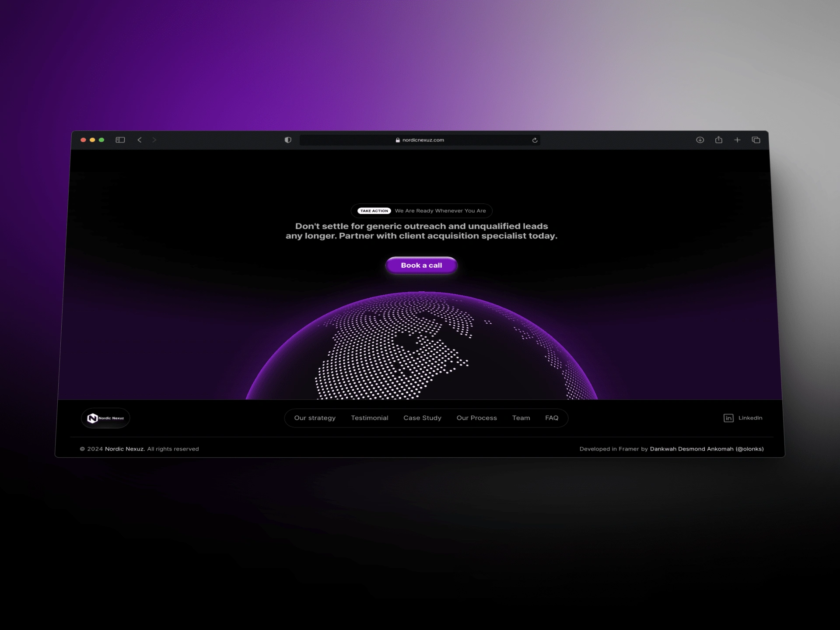Show tab overview icon
The height and width of the screenshot is (630, 840).
tap(756, 140)
